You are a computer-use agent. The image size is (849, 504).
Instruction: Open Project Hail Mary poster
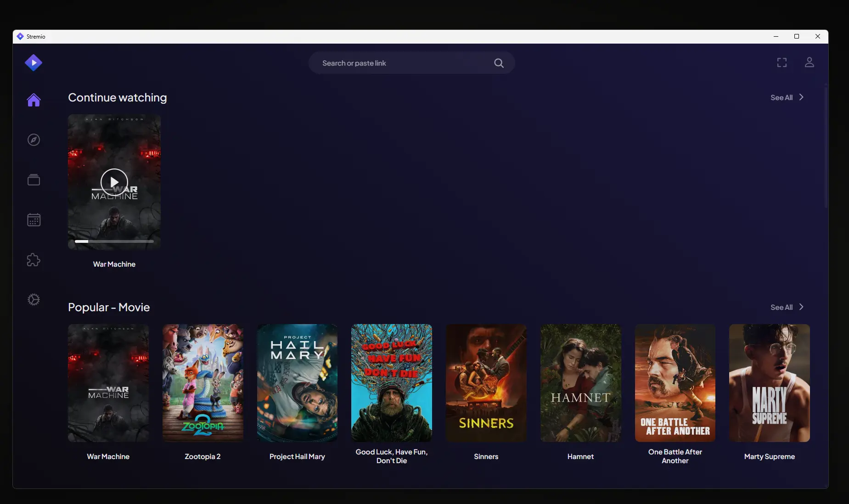click(297, 383)
